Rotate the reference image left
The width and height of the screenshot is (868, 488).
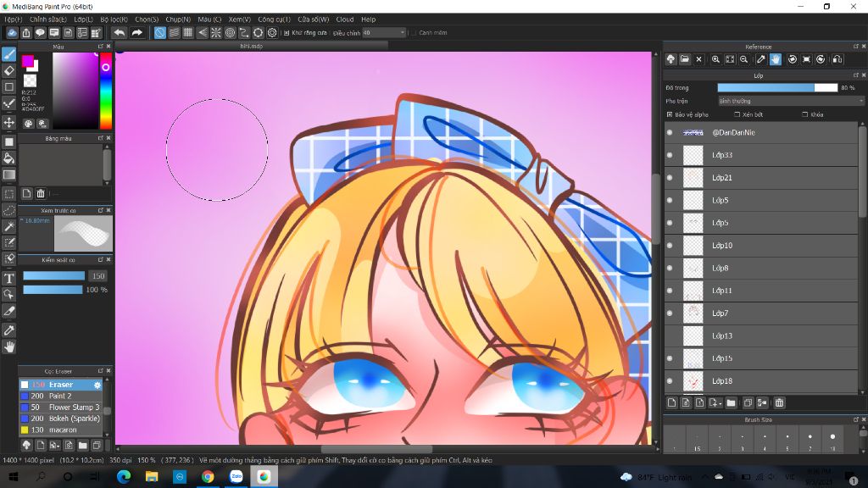click(x=793, y=59)
